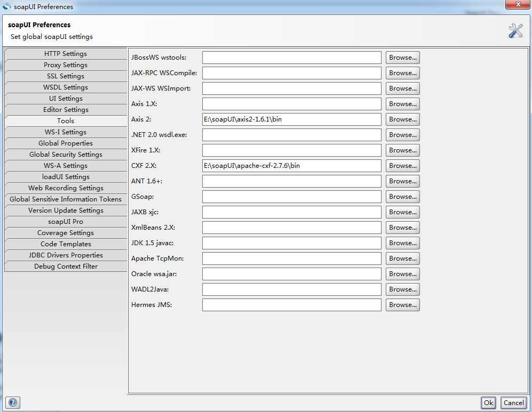Open Global Sensitive Information Tokens tab
The image size is (532, 412).
click(66, 199)
